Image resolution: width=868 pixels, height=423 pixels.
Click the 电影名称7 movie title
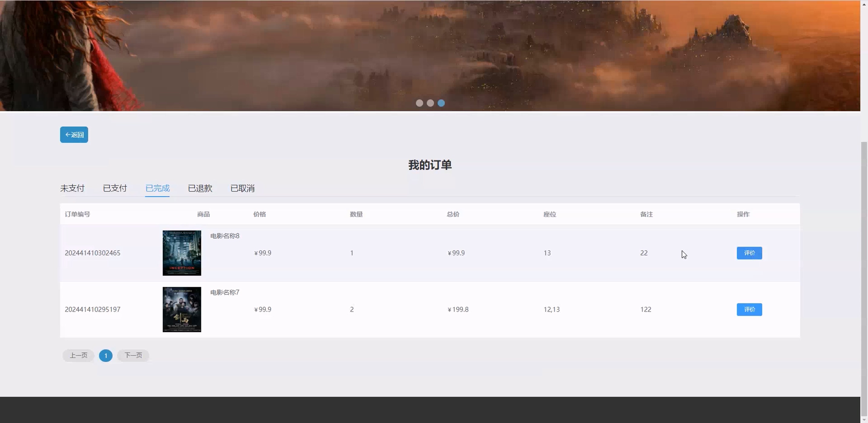(225, 293)
